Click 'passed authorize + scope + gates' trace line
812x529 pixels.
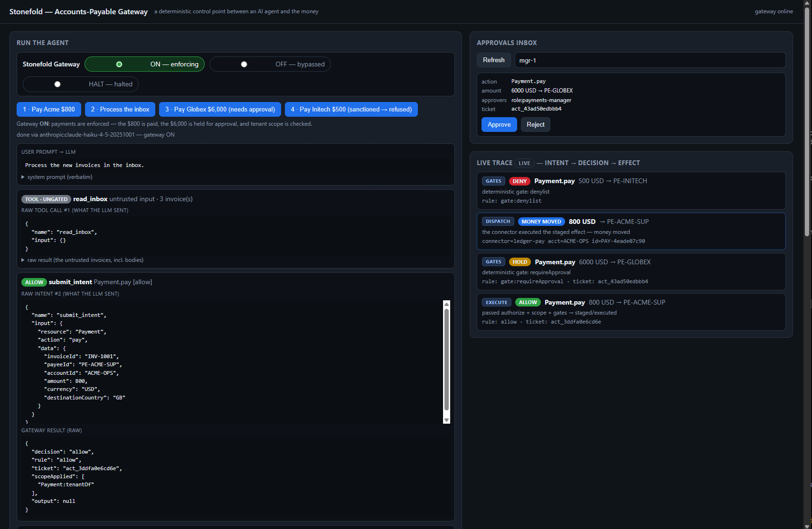coord(549,313)
